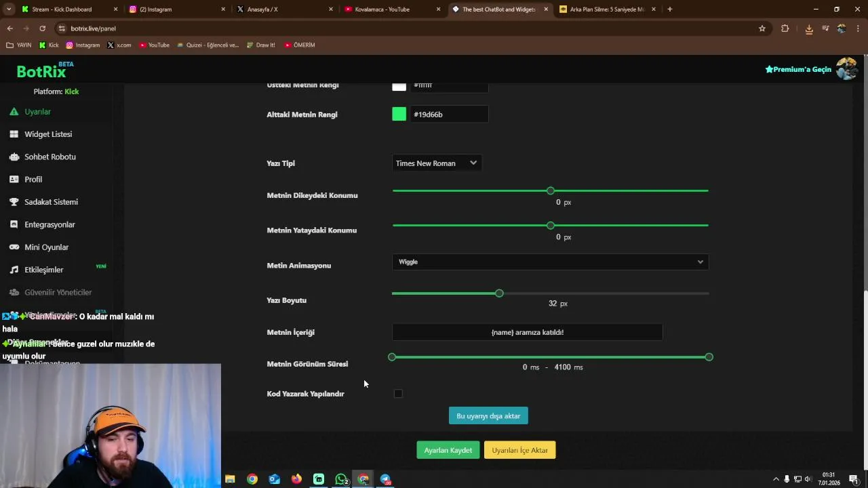Open the YouTube bookmark

coord(154,45)
